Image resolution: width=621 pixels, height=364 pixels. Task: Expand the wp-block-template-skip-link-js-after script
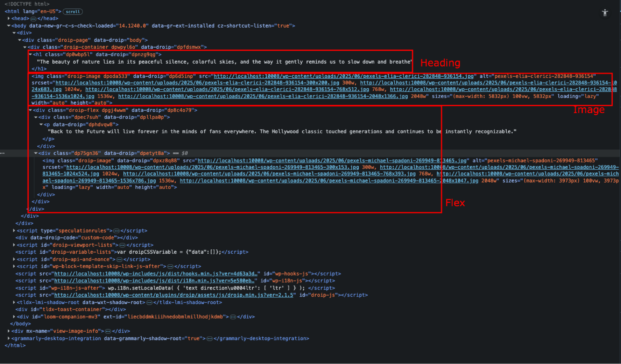[14, 266]
